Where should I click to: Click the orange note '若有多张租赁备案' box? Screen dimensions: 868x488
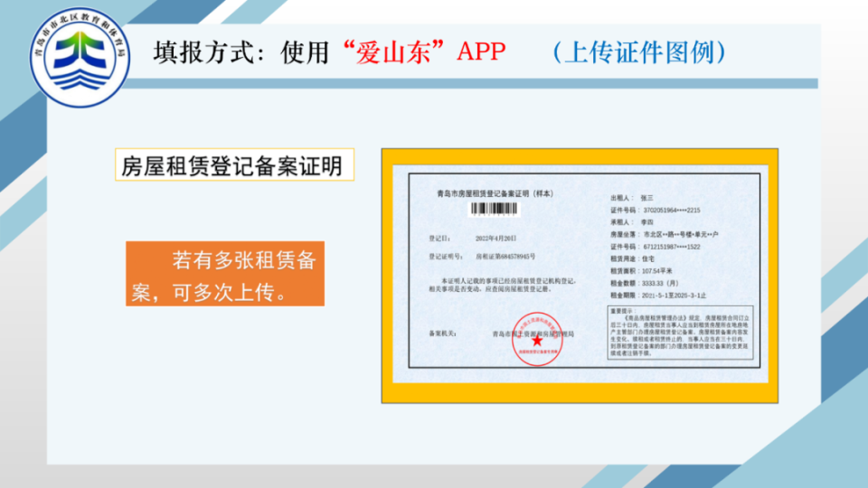pyautogui.click(x=225, y=274)
